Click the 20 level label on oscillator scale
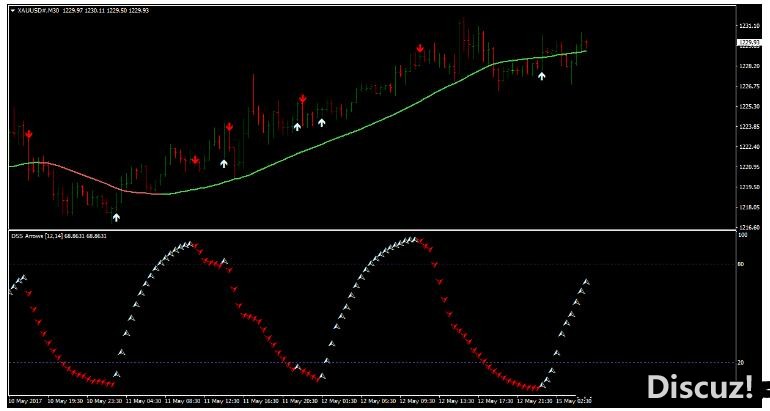770x411 pixels. tap(741, 362)
